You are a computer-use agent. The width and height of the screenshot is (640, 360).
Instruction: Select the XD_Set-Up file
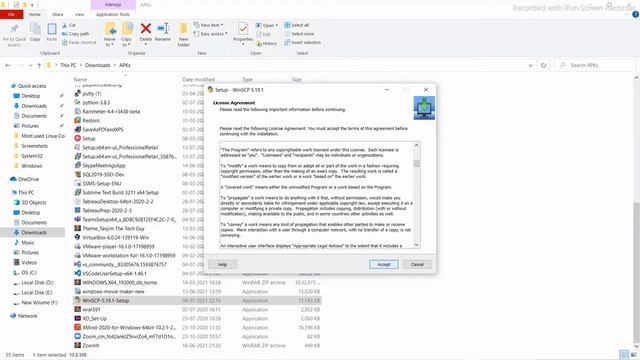click(x=94, y=318)
